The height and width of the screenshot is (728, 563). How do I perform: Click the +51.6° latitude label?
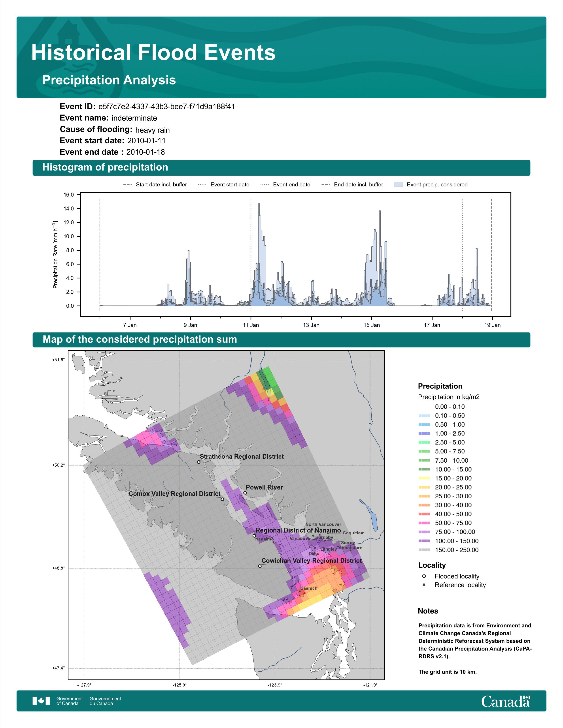point(58,360)
